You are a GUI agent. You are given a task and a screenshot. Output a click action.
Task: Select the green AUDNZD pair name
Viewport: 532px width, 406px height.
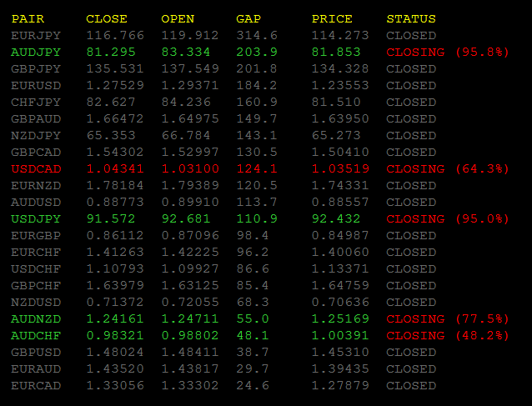pyautogui.click(x=36, y=318)
